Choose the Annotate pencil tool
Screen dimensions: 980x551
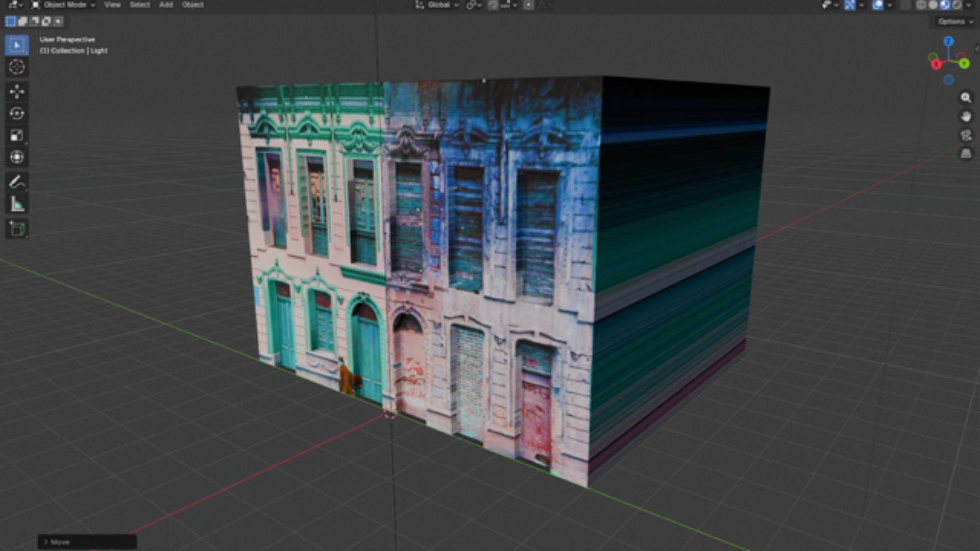[17, 182]
